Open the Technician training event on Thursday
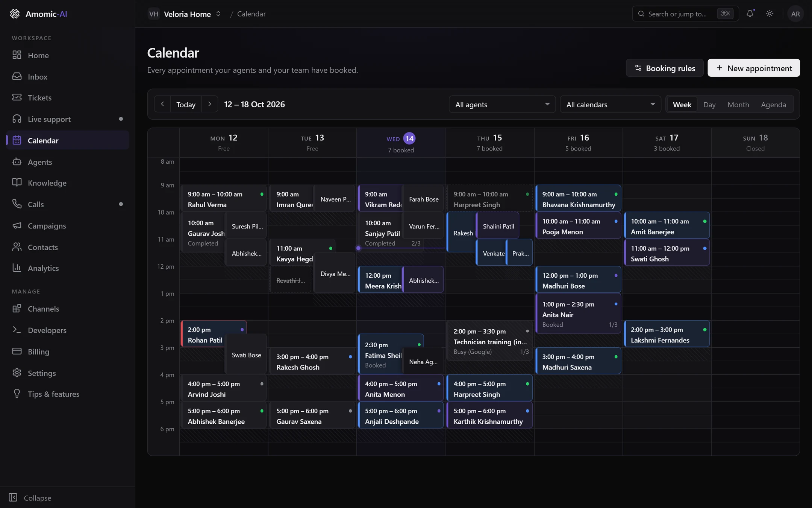 tap(489, 341)
